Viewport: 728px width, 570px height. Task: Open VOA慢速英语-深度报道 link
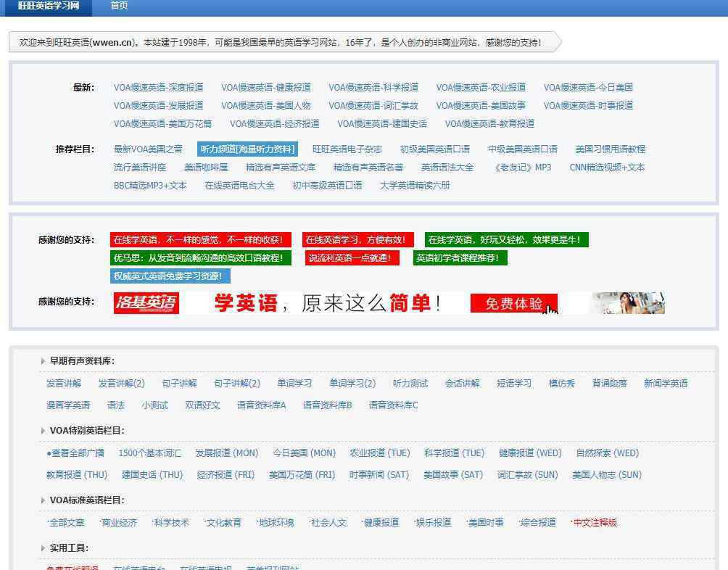click(158, 88)
